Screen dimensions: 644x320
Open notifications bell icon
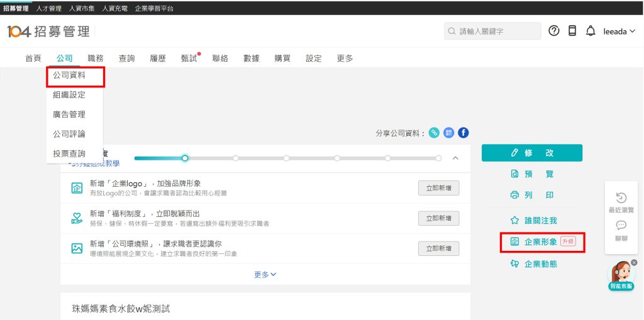pyautogui.click(x=591, y=31)
